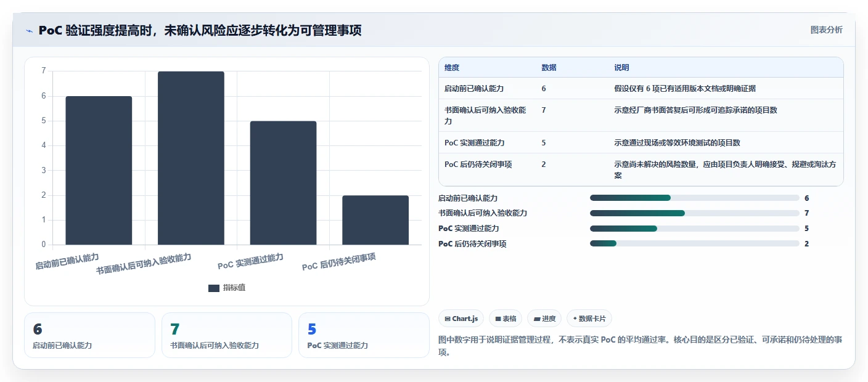This screenshot has width=868, height=382.
Task: Click progress list value 7
Action: pos(806,213)
